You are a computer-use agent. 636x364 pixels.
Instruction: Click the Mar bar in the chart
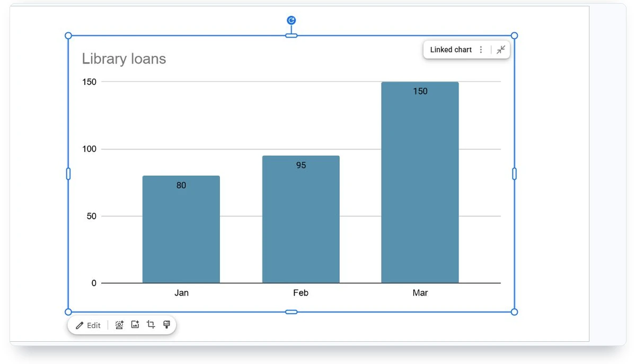pyautogui.click(x=420, y=182)
